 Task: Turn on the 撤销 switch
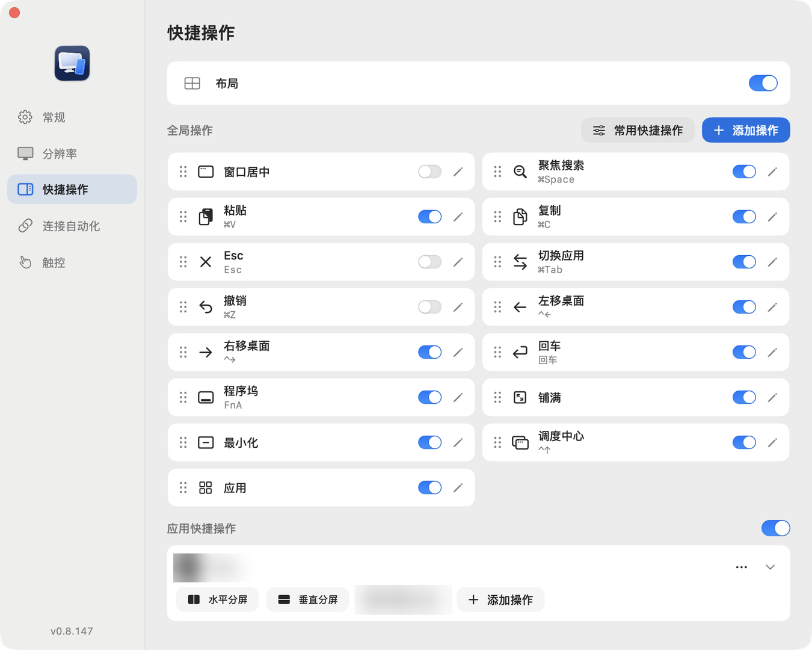point(429,307)
